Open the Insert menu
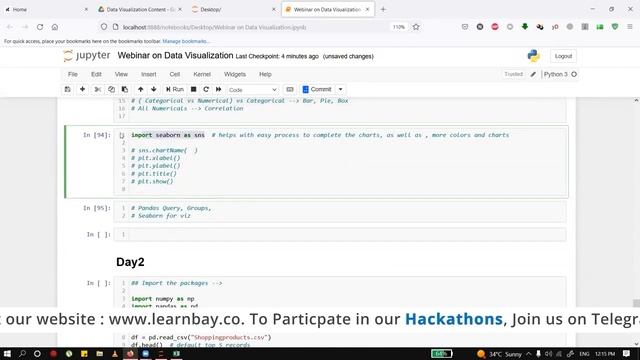640x360 pixels. click(149, 74)
